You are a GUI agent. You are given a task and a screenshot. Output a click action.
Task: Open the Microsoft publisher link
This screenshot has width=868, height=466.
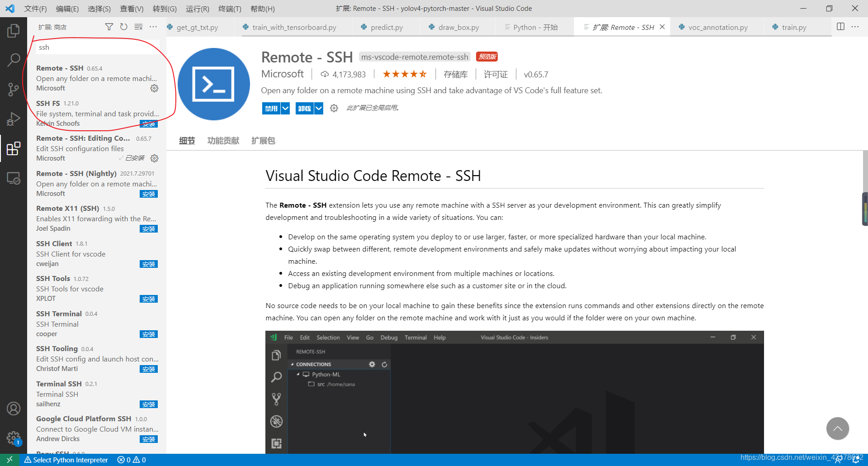pyautogui.click(x=283, y=74)
